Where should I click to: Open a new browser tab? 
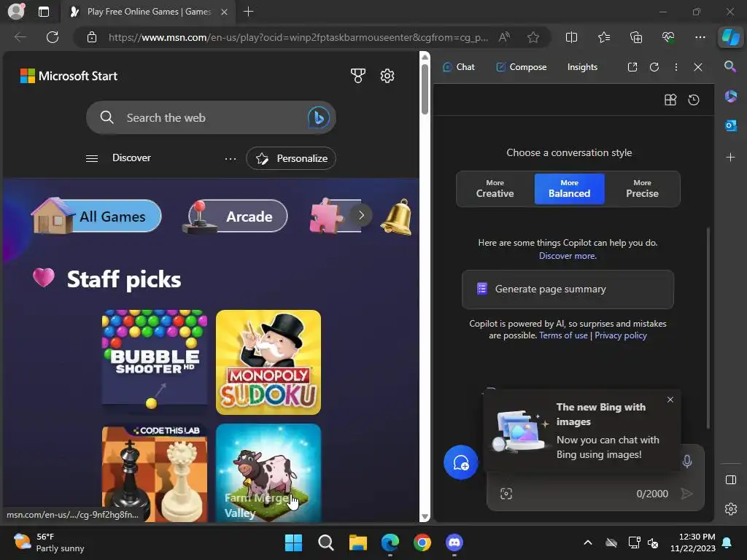point(248,12)
